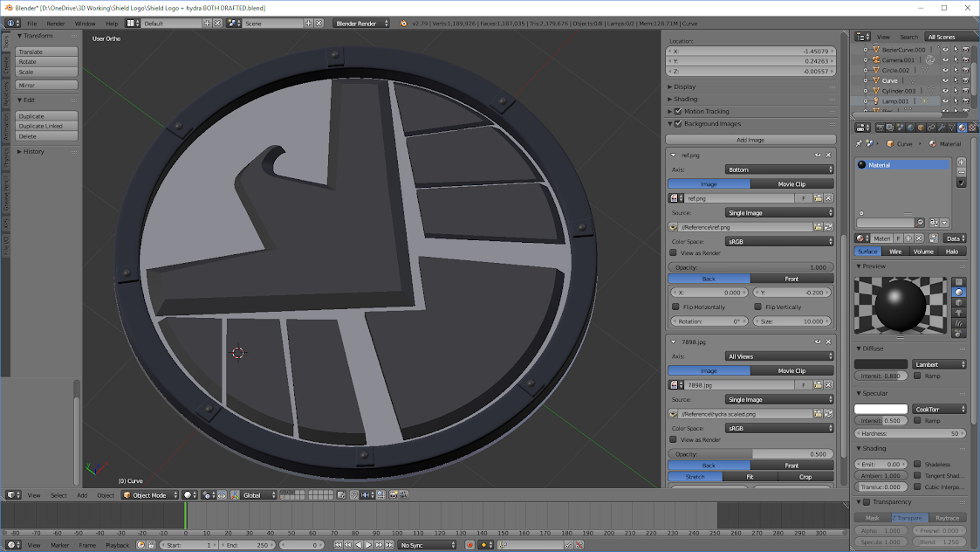Image resolution: width=980 pixels, height=552 pixels.
Task: Toggle visibility eye for Camera.001
Action: [x=945, y=60]
